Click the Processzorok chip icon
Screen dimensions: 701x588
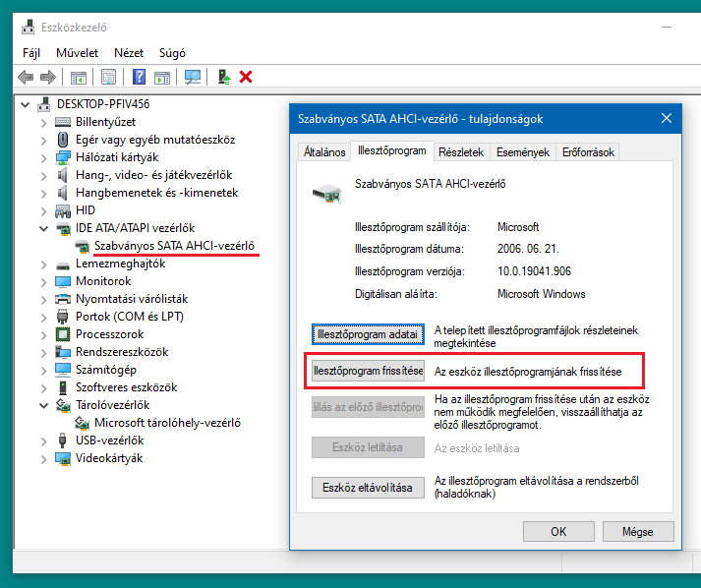[x=63, y=334]
